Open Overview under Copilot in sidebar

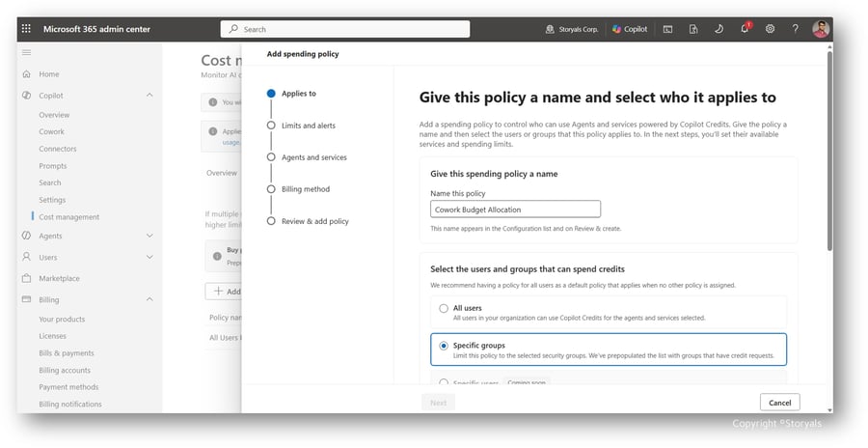coord(54,115)
